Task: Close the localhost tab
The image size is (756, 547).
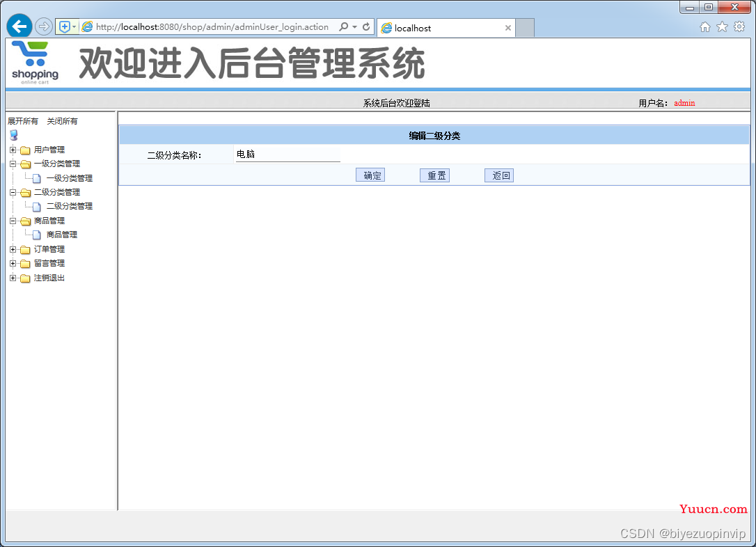Action: 507,28
